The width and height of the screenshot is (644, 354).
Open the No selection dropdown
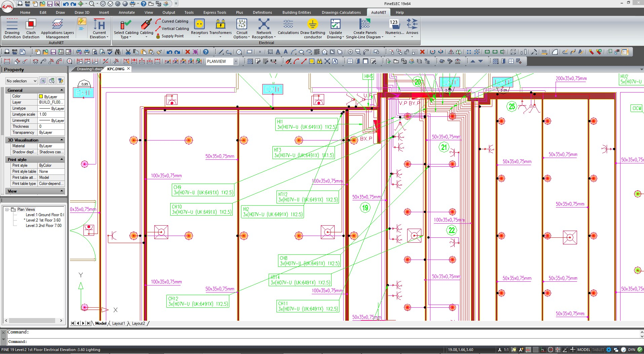pyautogui.click(x=21, y=81)
